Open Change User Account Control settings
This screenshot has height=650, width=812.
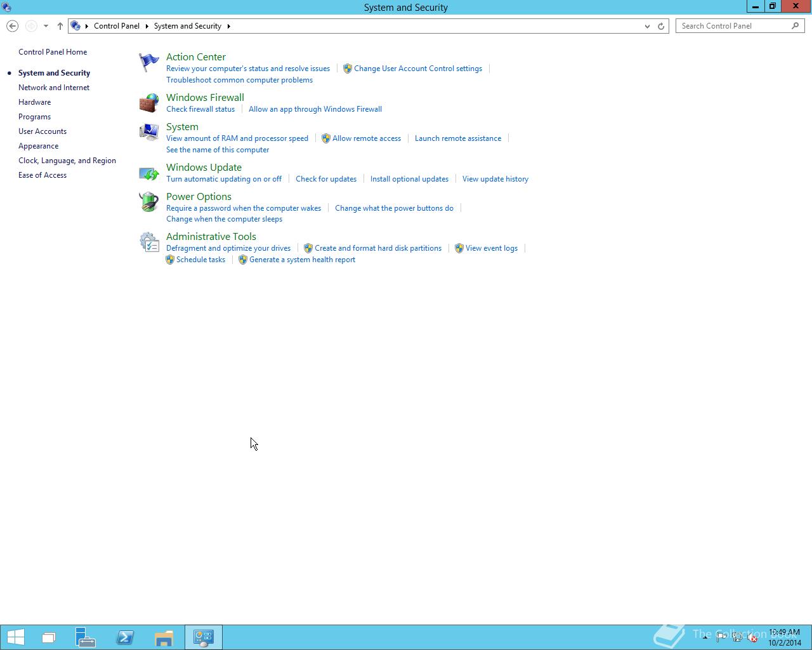418,69
